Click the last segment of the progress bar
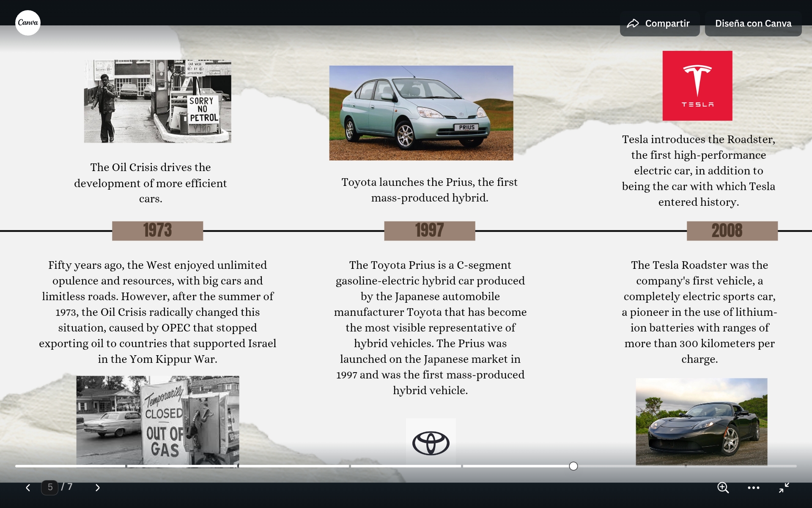812x508 pixels. coord(741,466)
